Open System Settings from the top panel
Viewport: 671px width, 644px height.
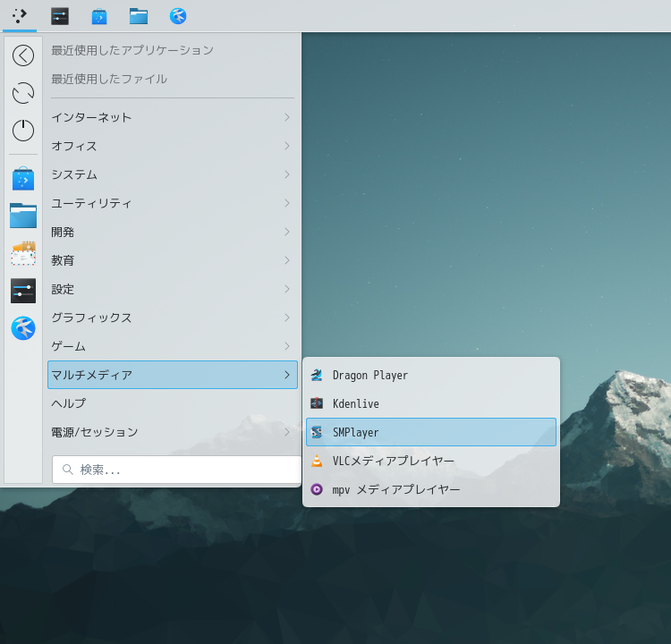tap(60, 16)
